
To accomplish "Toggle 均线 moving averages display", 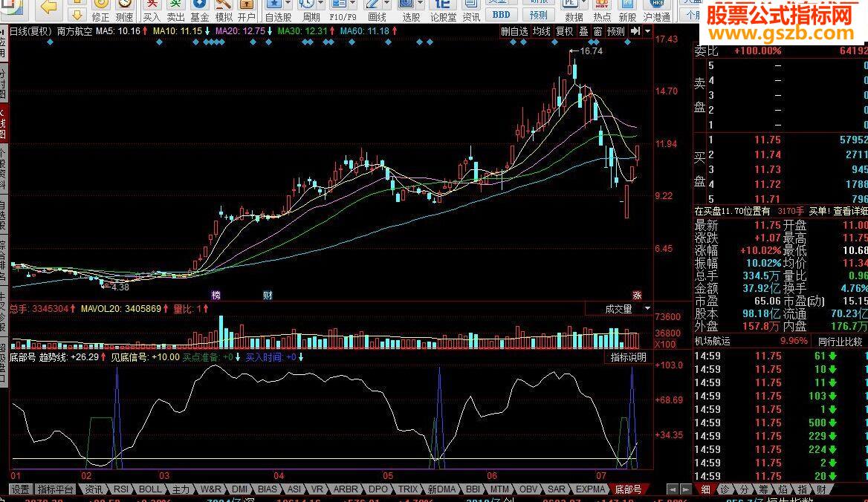I will pos(542,31).
